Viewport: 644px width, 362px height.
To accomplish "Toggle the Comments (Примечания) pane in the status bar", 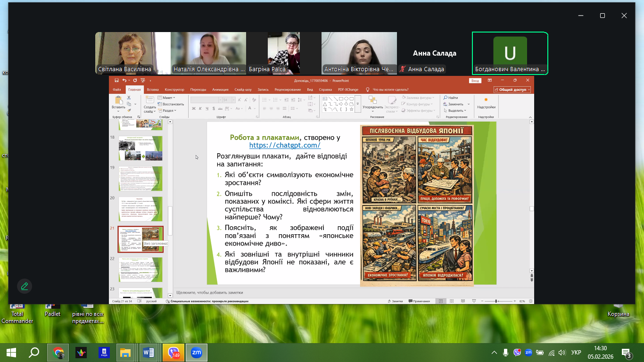I will (x=419, y=301).
